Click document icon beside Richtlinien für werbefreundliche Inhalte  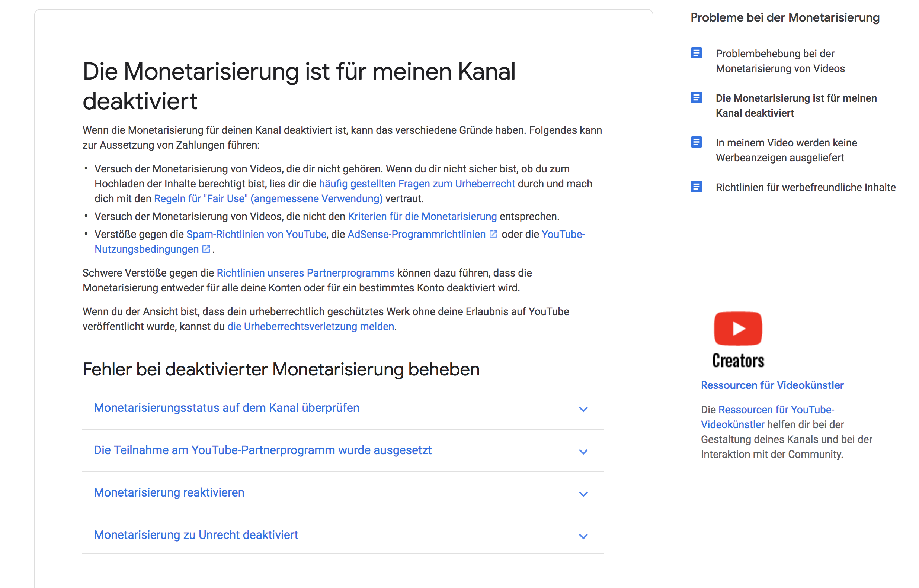tap(696, 187)
